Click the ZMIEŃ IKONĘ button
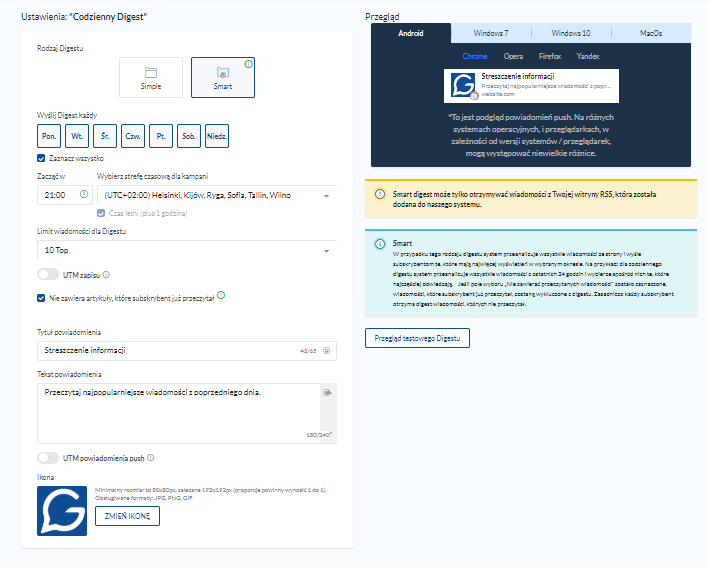Screen dimensions: 709x568 (x=127, y=516)
